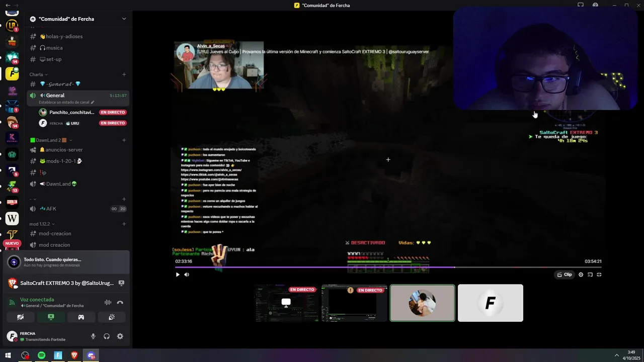This screenshot has width=644, height=362.
Task: Stop the SaltoCraft EXTREMO 3 stream icon
Action: pyautogui.click(x=121, y=283)
